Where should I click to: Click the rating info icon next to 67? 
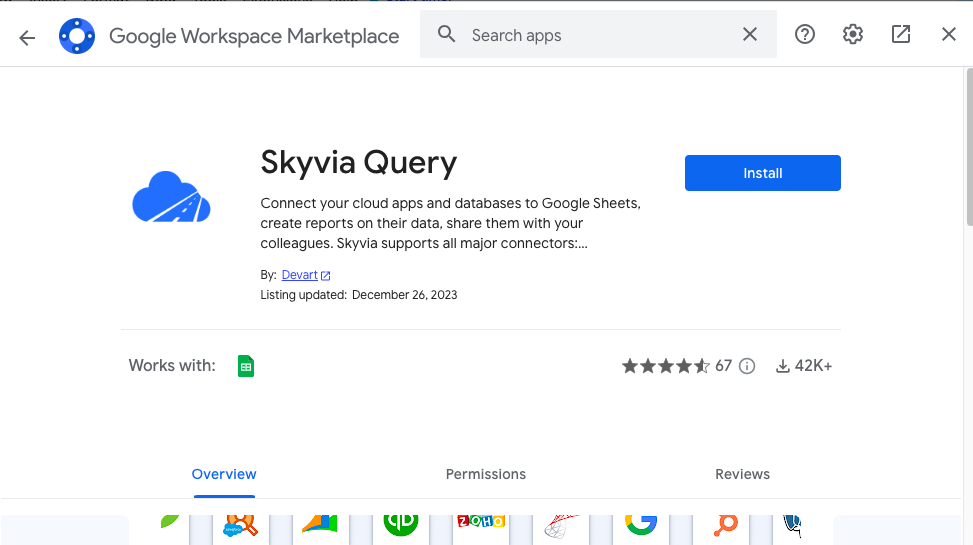[x=747, y=366]
